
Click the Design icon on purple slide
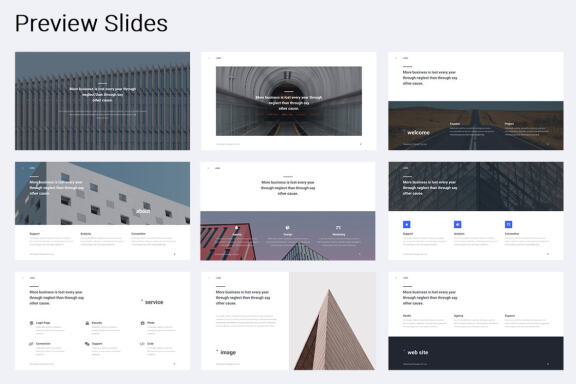288,228
